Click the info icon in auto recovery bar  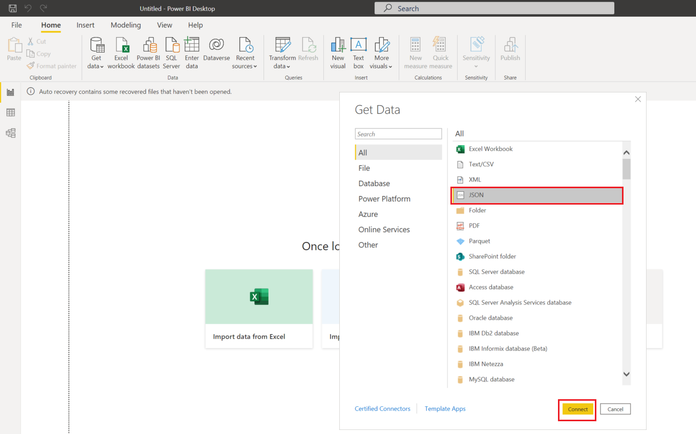[x=31, y=91]
